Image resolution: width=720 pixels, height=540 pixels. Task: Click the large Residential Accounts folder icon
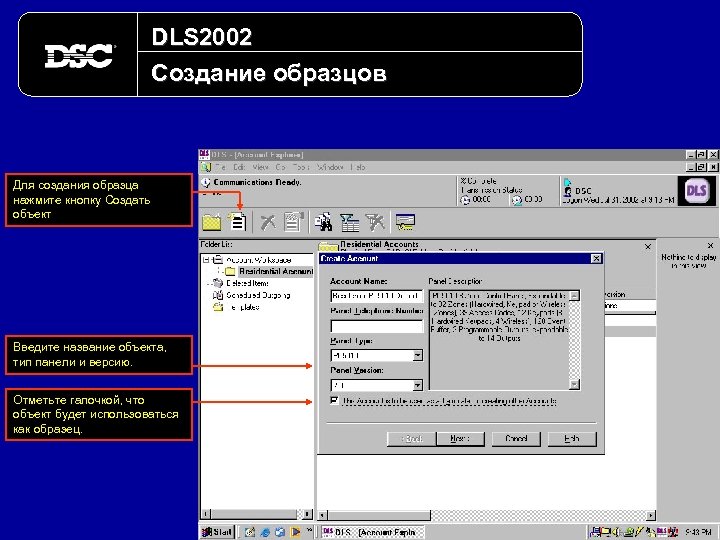click(328, 247)
